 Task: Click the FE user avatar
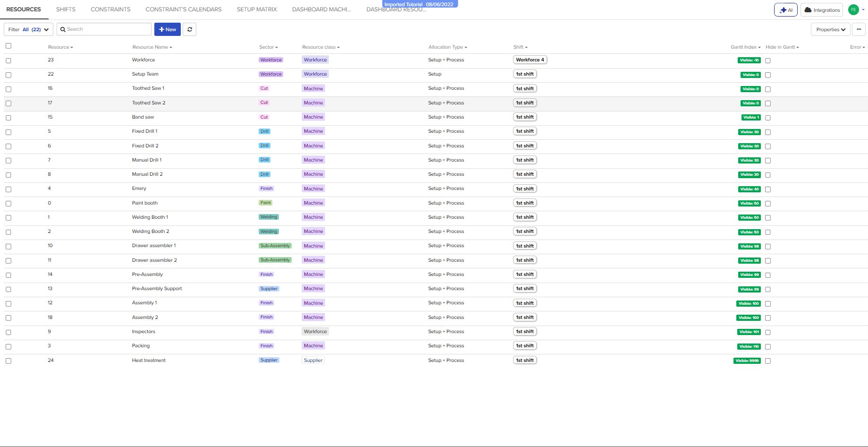tap(853, 10)
